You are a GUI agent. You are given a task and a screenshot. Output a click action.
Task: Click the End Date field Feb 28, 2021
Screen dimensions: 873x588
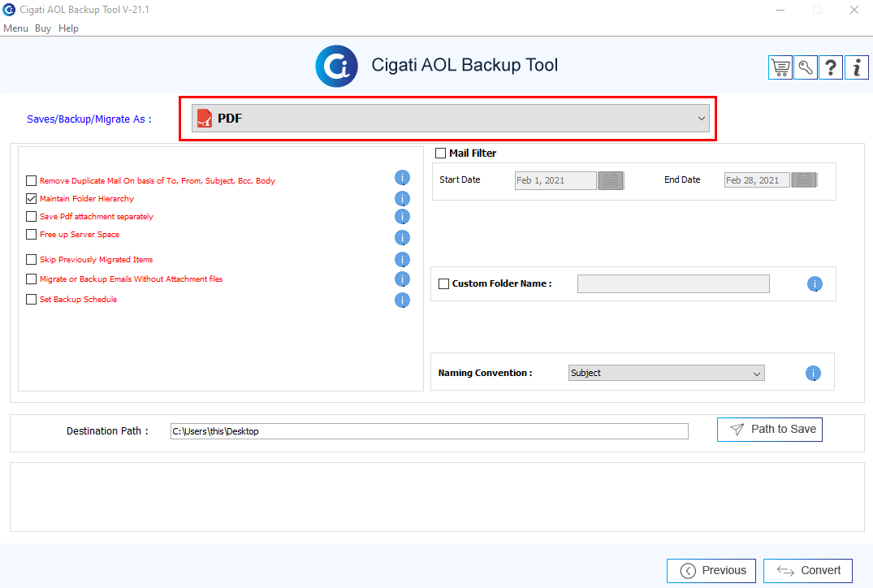click(x=757, y=179)
